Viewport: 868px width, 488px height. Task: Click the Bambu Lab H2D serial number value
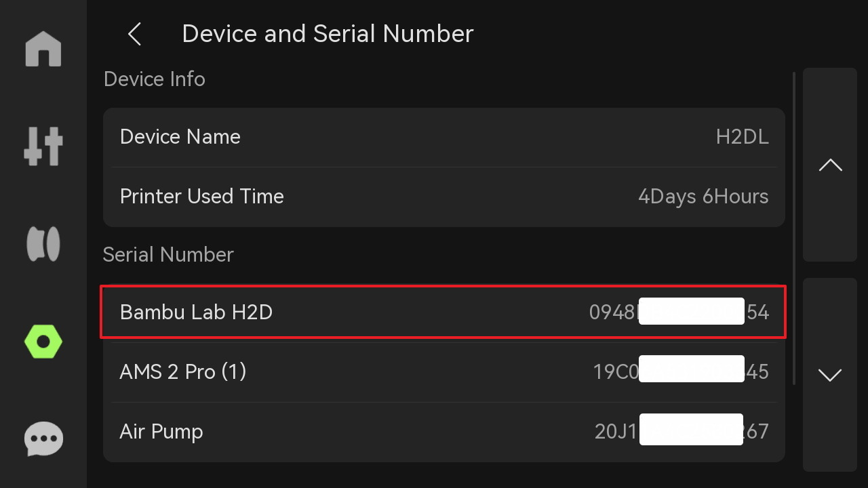[679, 312]
